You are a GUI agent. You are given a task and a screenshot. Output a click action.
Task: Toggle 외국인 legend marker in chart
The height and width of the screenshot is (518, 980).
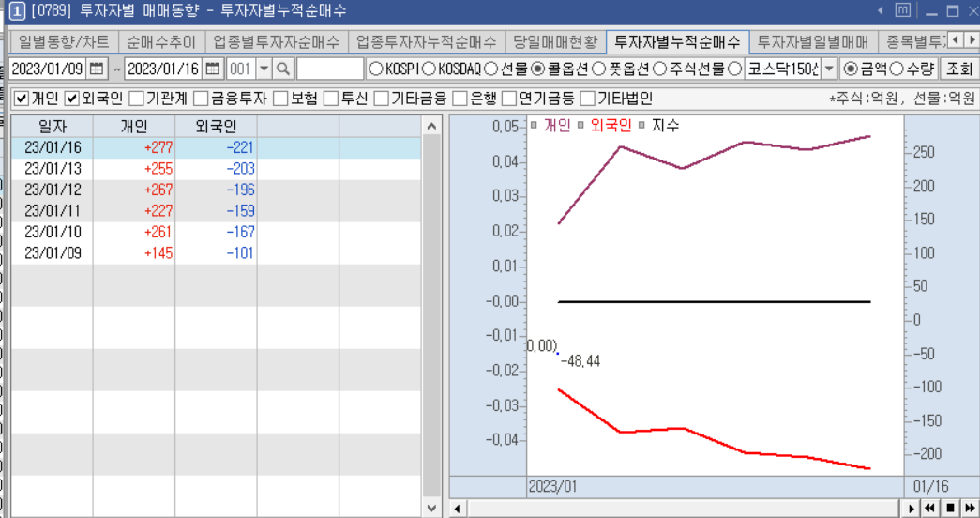[x=580, y=125]
